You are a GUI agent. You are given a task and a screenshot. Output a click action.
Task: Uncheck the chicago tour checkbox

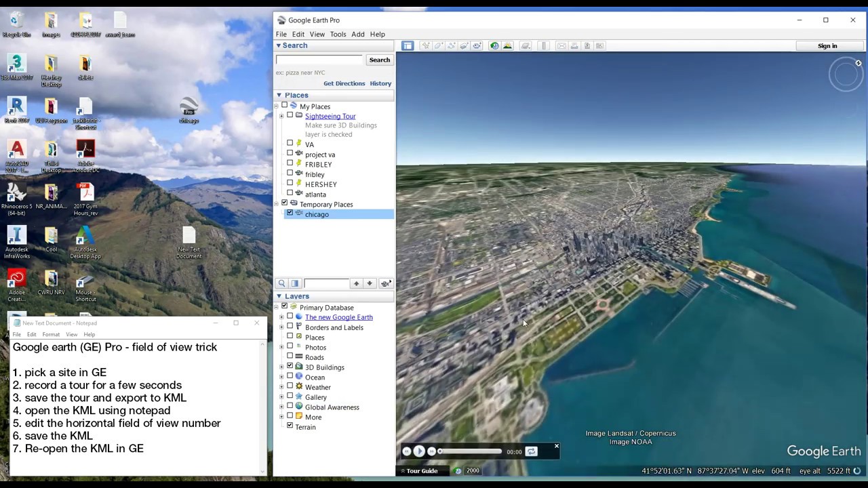tap(290, 213)
